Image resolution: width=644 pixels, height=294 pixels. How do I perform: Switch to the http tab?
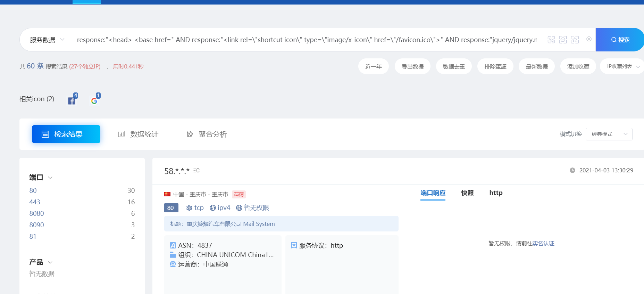tap(496, 193)
